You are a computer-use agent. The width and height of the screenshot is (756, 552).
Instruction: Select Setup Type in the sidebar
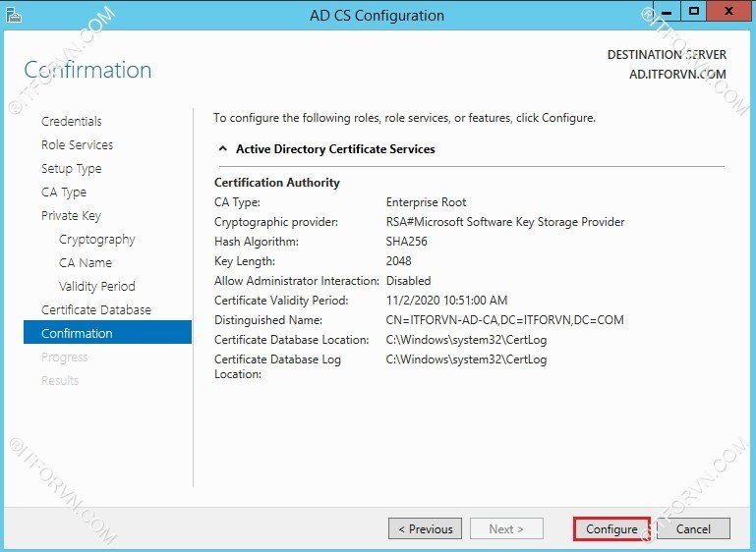(71, 168)
